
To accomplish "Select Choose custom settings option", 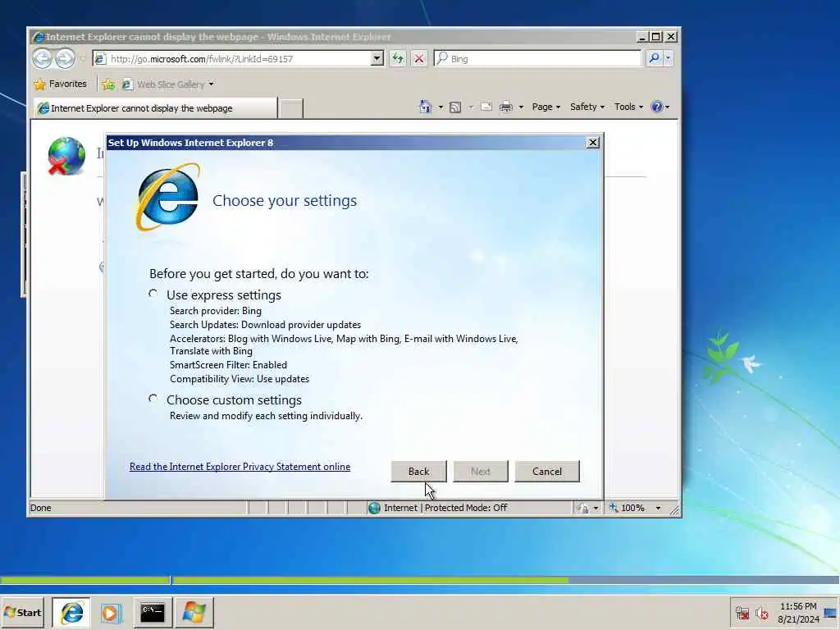I will 153,399.
